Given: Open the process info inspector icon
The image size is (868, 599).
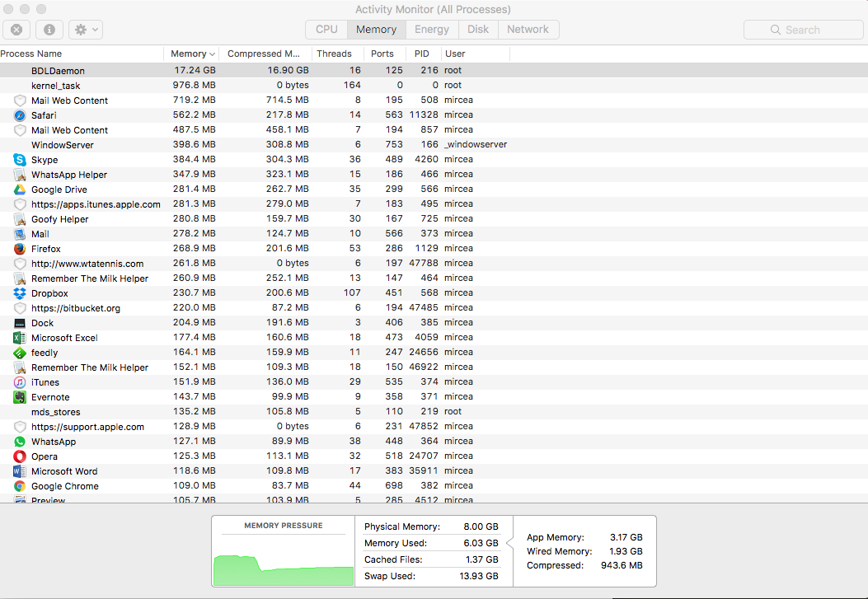Looking at the screenshot, I should click(49, 30).
